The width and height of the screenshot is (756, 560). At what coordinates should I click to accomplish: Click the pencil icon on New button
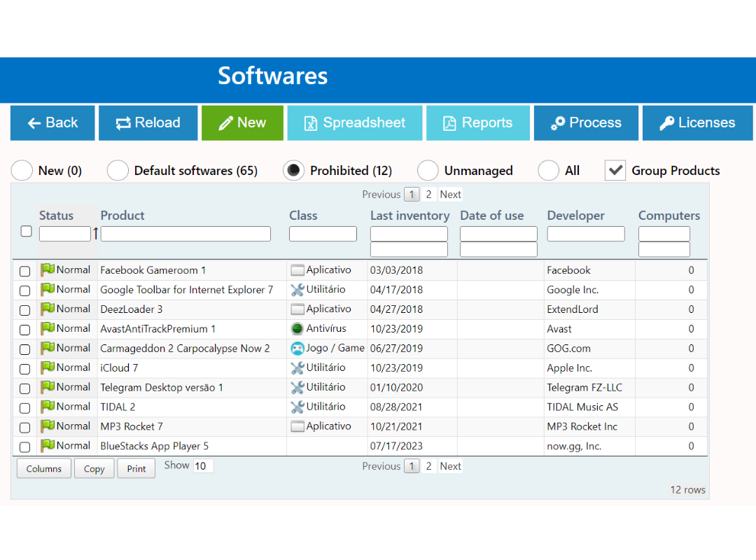click(225, 123)
